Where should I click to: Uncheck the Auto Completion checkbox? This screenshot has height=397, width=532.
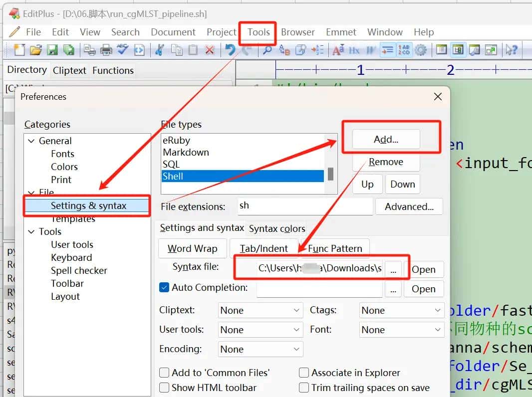pos(164,288)
